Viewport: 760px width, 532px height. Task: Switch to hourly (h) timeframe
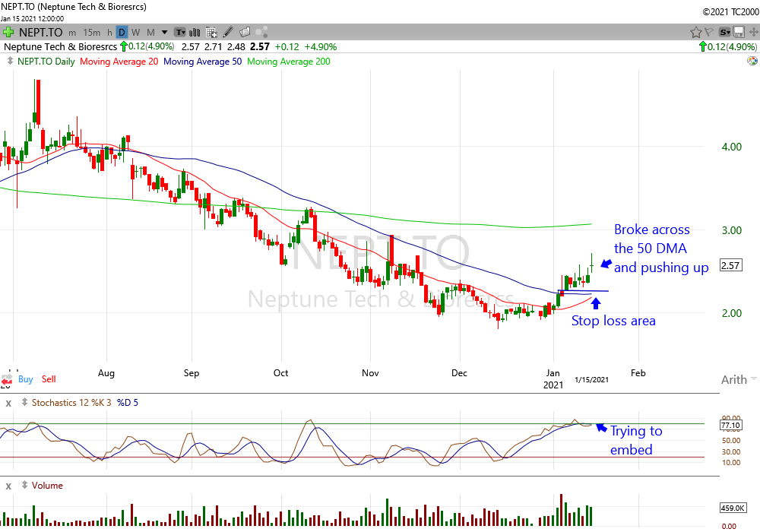109,33
